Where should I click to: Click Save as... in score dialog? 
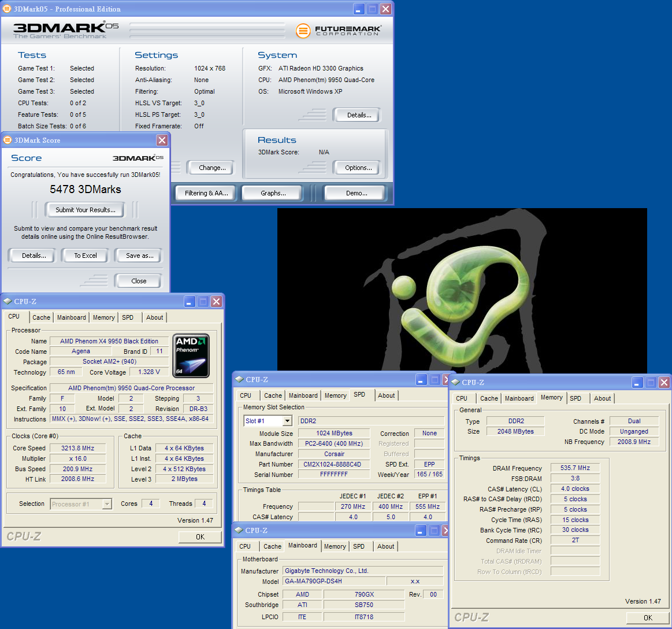(139, 256)
